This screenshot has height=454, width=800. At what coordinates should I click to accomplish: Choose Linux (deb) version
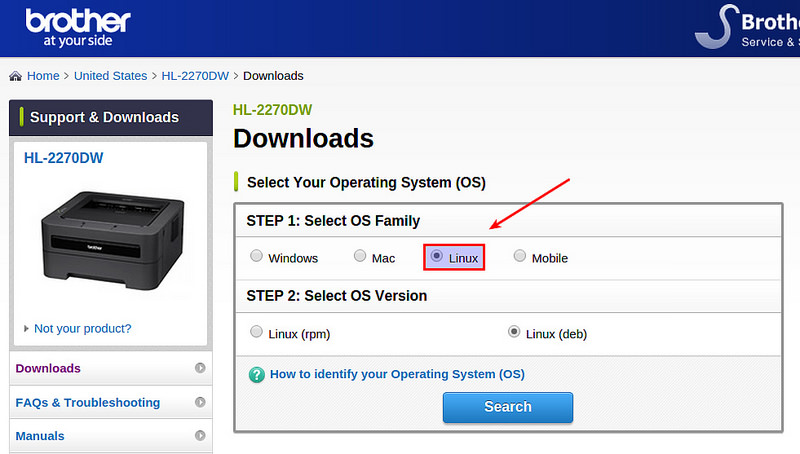[514, 332]
